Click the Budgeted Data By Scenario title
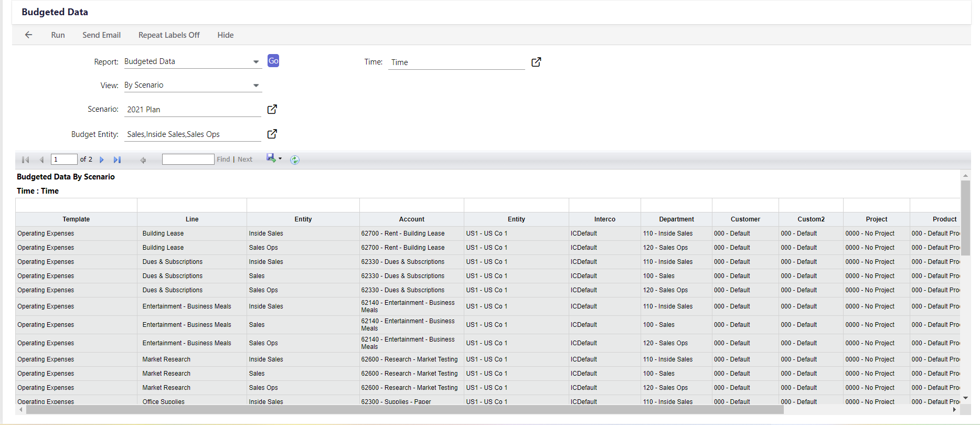Screen dimensions: 980x425 [x=66, y=177]
